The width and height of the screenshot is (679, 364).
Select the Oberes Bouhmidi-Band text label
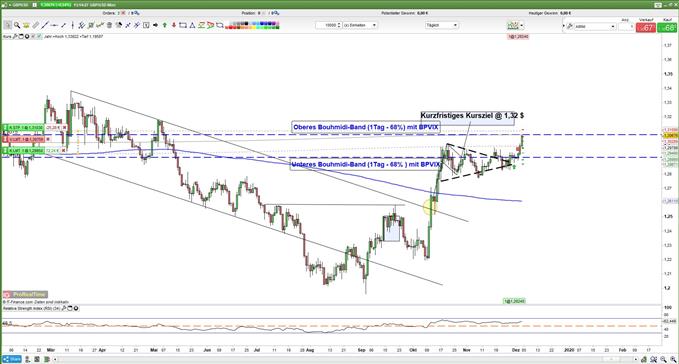pyautogui.click(x=366, y=127)
